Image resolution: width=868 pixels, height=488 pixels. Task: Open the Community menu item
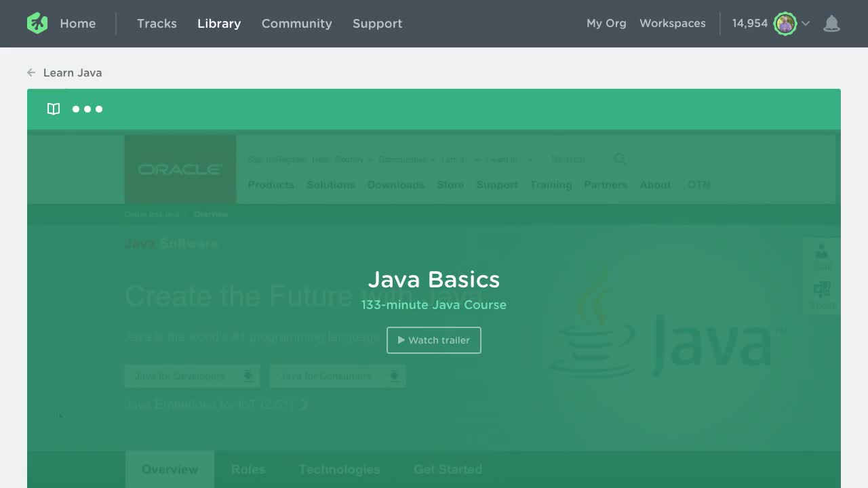point(296,23)
